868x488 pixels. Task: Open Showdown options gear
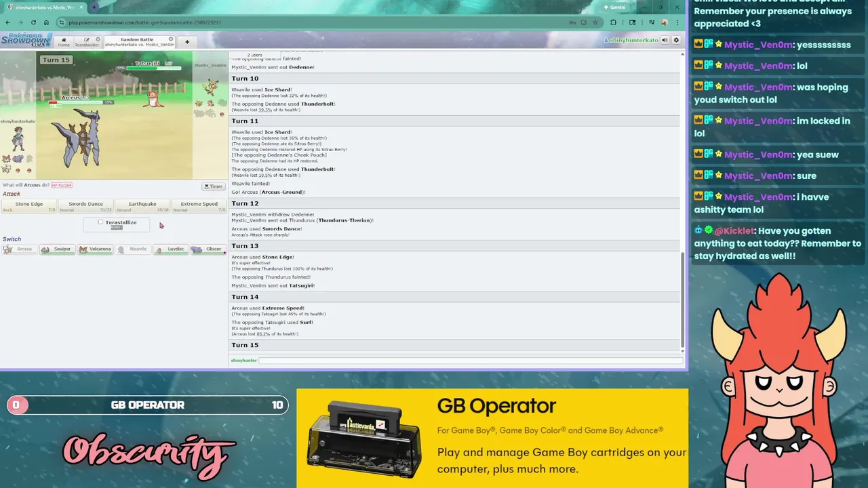click(x=676, y=41)
